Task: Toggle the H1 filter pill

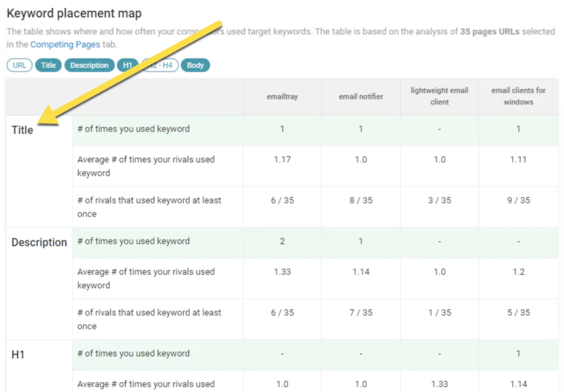Action: coord(127,65)
